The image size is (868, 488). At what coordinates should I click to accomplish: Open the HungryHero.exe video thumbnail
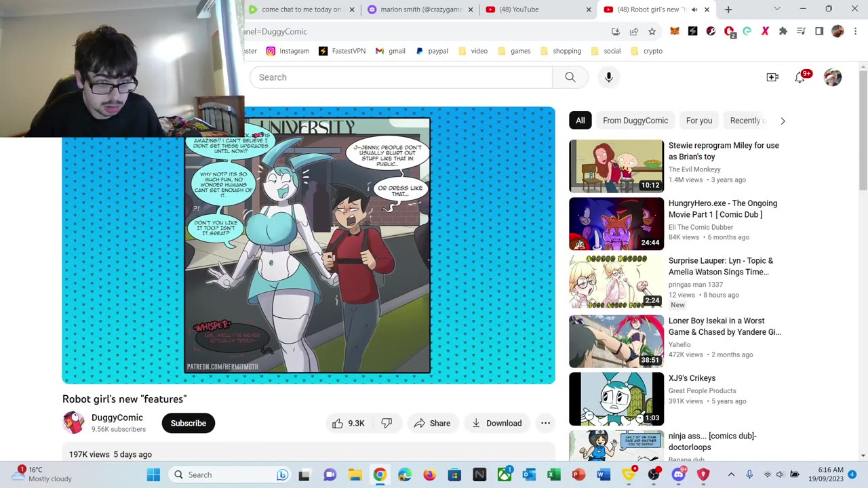point(616,224)
